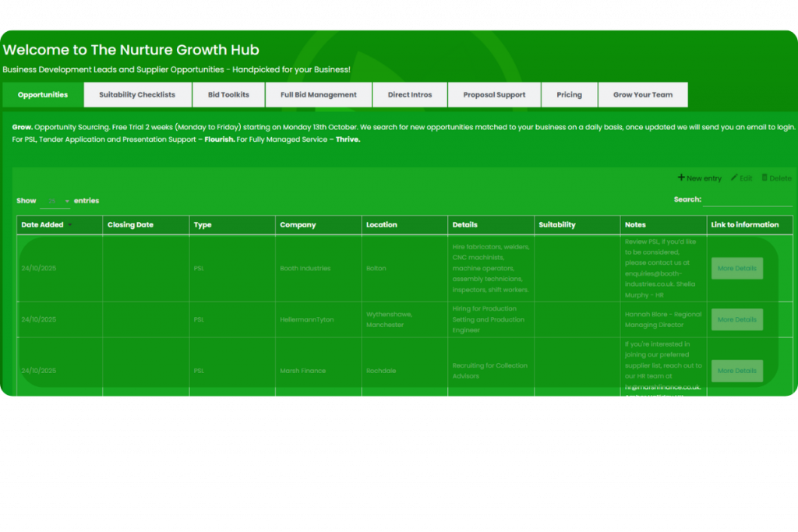The height and width of the screenshot is (532, 798).
Task: Click the Date Added sort arrow
Action: click(x=70, y=225)
